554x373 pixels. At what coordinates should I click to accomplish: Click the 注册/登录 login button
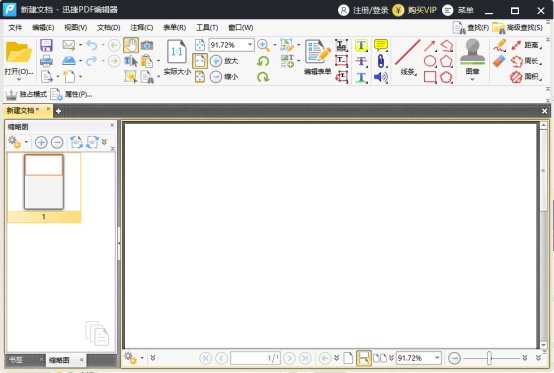[x=363, y=10]
